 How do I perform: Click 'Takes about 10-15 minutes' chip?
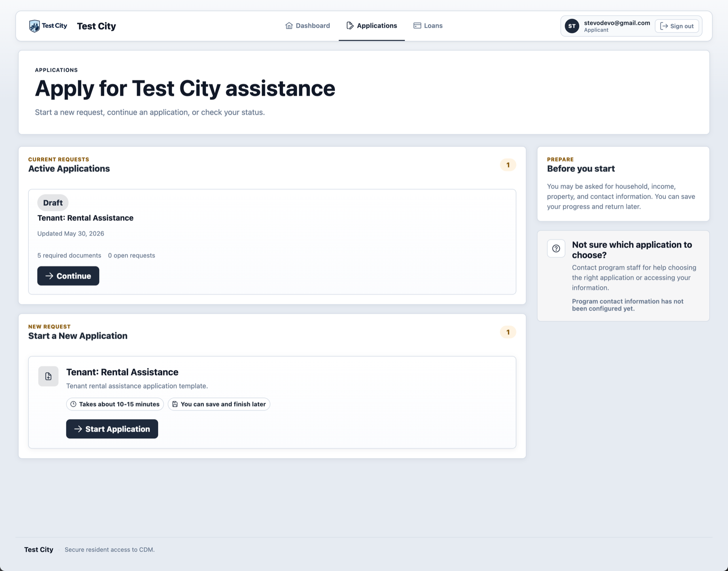point(115,404)
